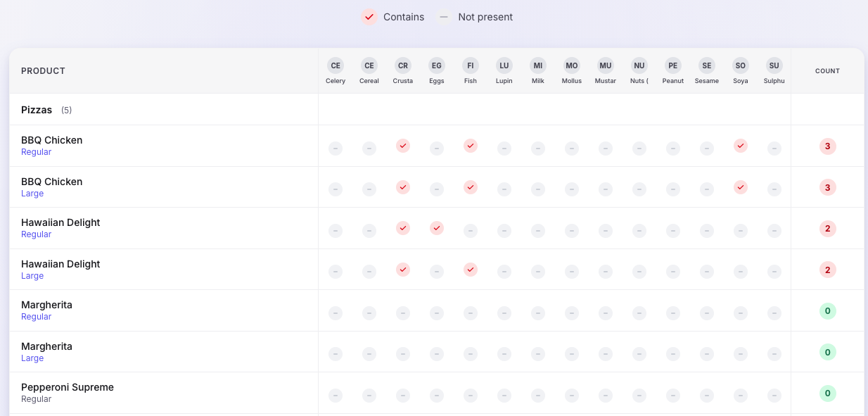Image resolution: width=868 pixels, height=416 pixels.
Task: Select the EG Eggs allergen header icon
Action: click(x=437, y=65)
